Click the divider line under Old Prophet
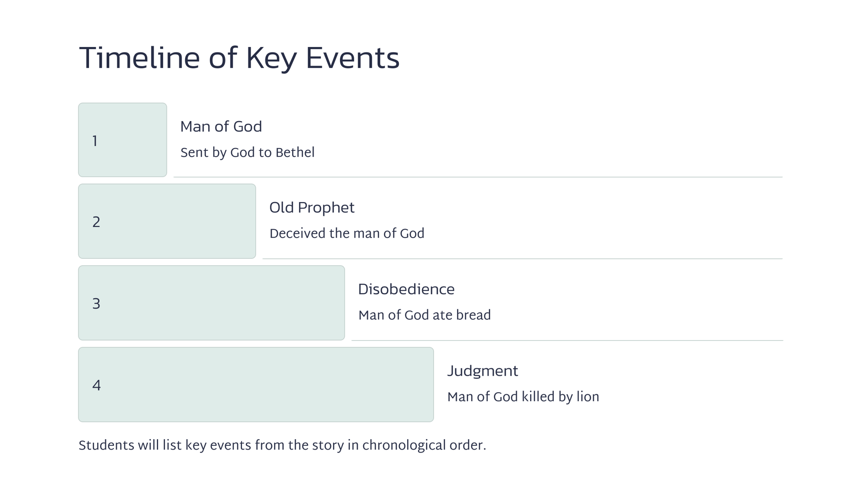 [x=522, y=259]
